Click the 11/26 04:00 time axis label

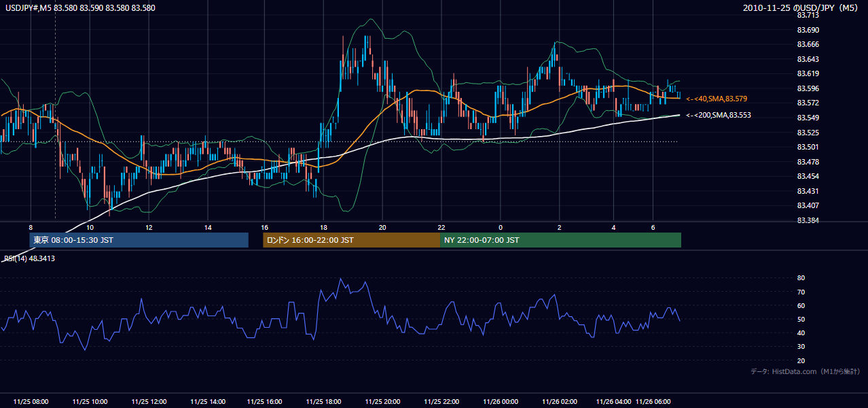[x=613, y=401]
